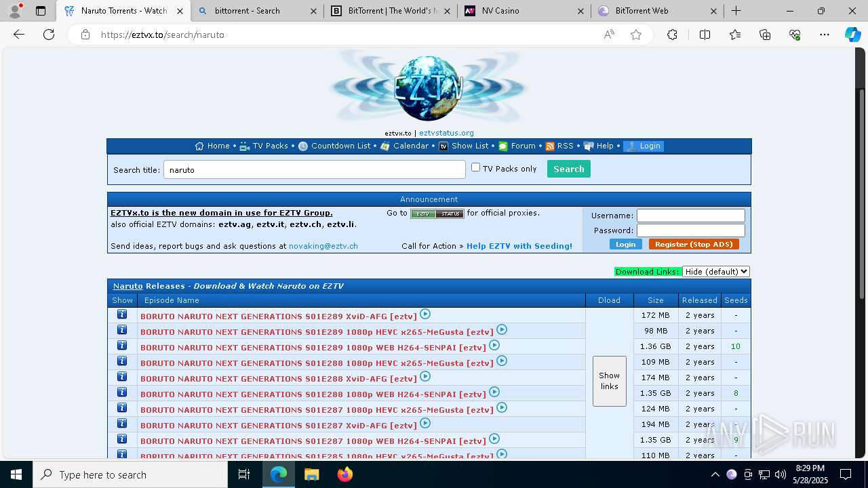Click the browser address bar URL

click(163, 35)
